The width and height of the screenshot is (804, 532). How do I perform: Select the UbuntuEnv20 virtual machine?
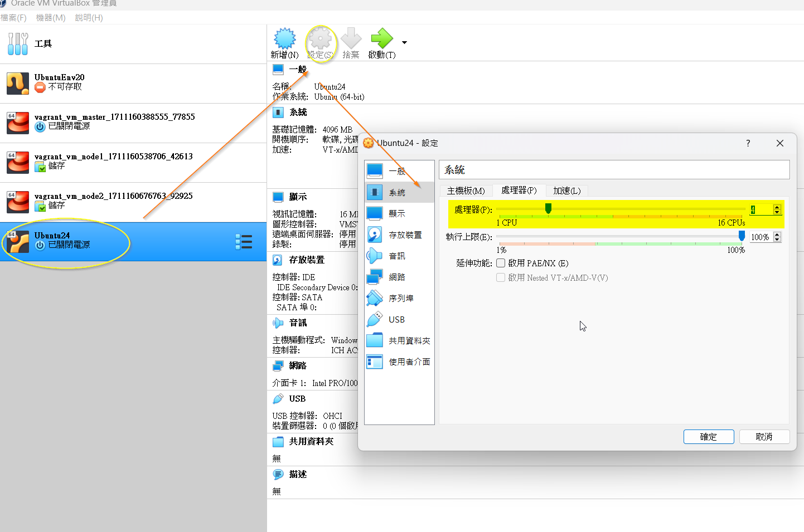coord(133,84)
